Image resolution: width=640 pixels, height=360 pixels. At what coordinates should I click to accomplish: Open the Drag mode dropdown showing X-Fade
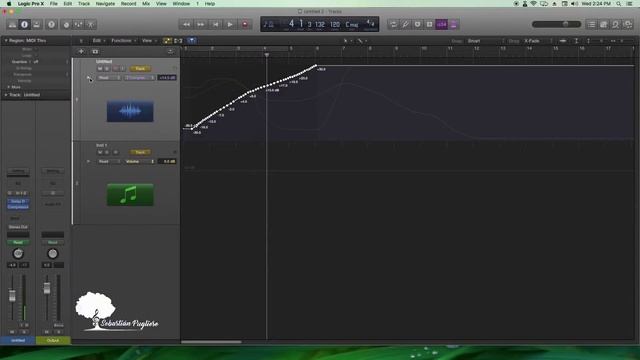[x=538, y=41]
